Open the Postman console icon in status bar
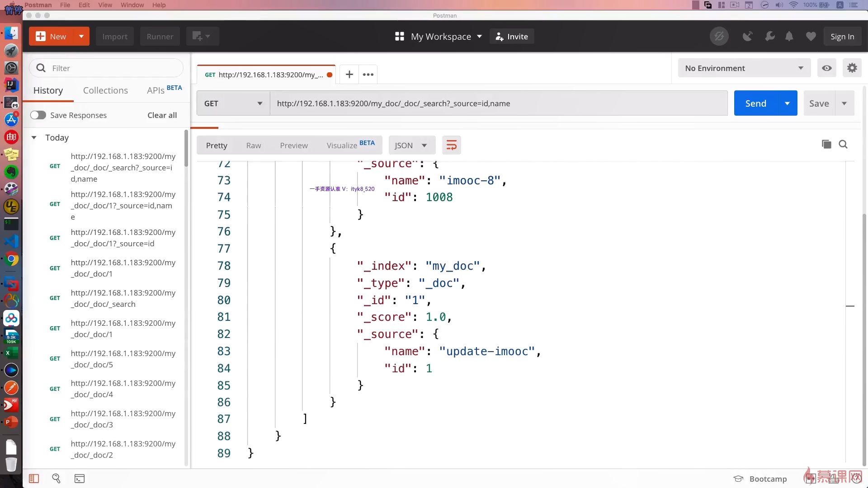The width and height of the screenshot is (868, 488). [x=80, y=479]
